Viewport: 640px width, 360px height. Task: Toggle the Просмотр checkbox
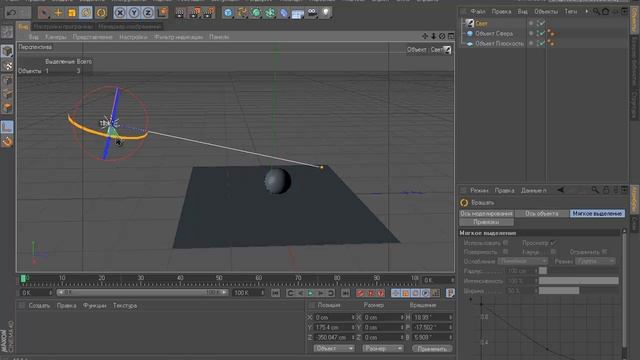(x=553, y=243)
